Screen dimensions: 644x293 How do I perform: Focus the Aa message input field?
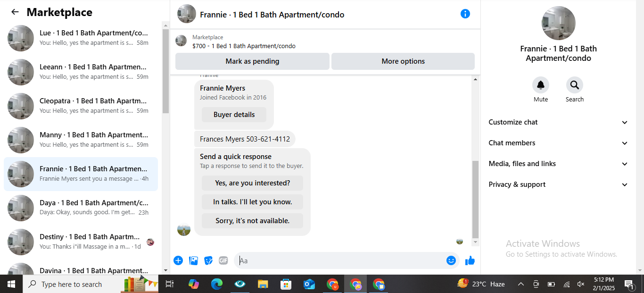tap(340, 260)
